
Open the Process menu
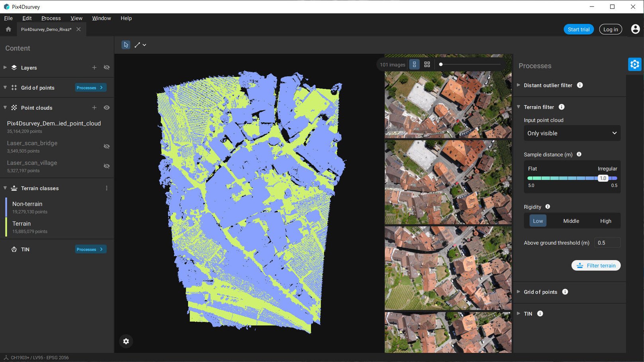[51, 18]
